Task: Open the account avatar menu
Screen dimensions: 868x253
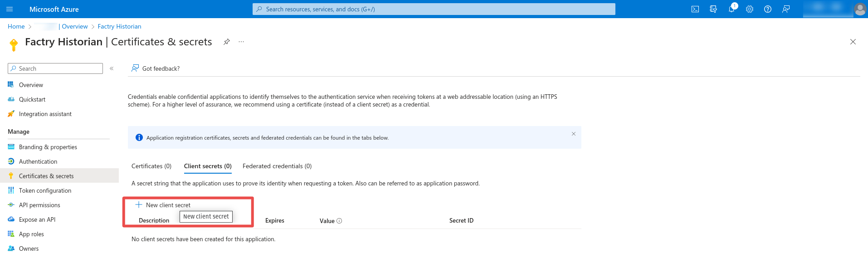Action: pos(860,9)
